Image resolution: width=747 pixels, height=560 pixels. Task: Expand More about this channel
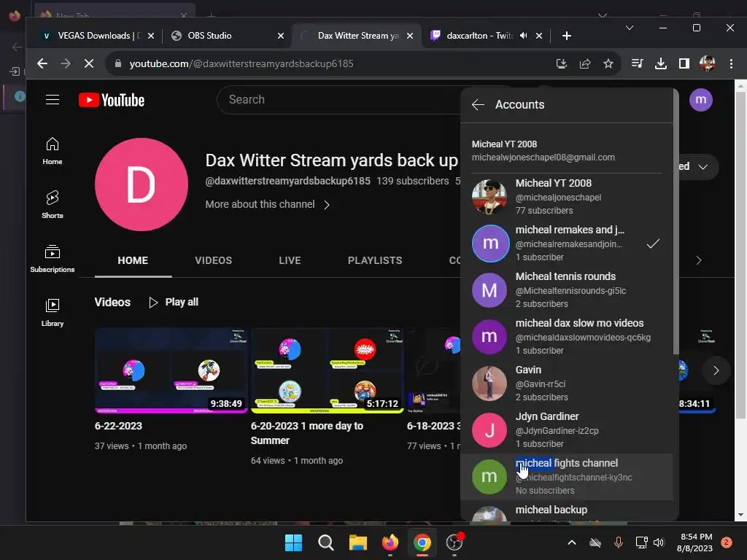[x=267, y=204]
